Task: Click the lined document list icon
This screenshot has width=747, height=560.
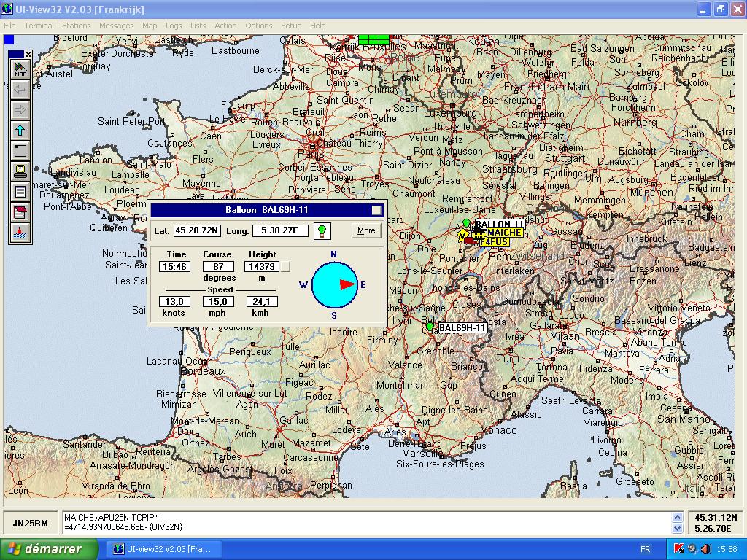Action: (x=20, y=192)
